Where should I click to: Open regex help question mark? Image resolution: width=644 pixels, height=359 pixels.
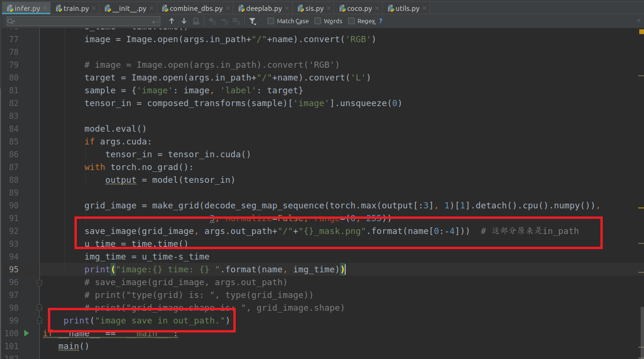pos(380,21)
